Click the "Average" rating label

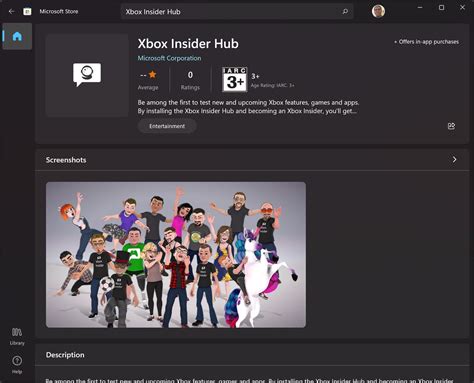[148, 87]
